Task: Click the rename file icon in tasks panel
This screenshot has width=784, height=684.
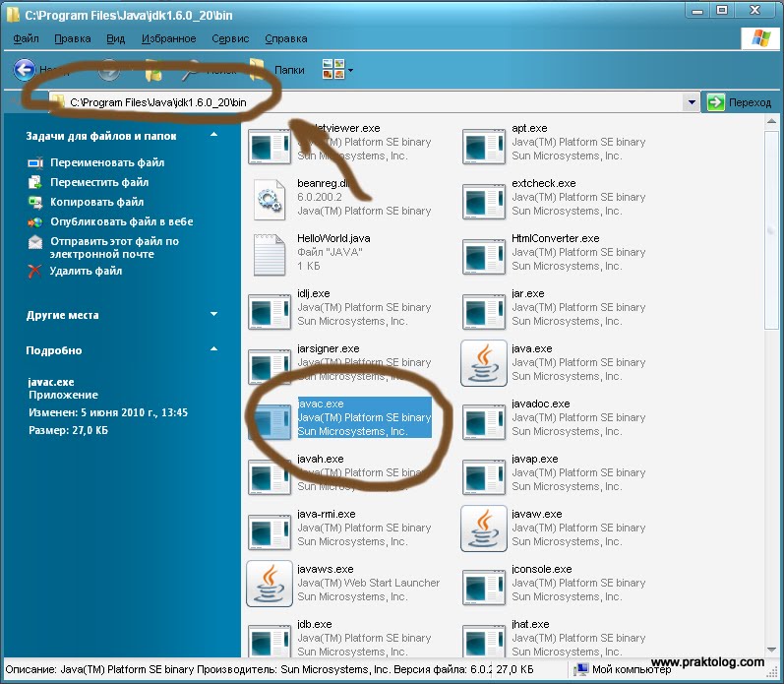Action: 35,163
